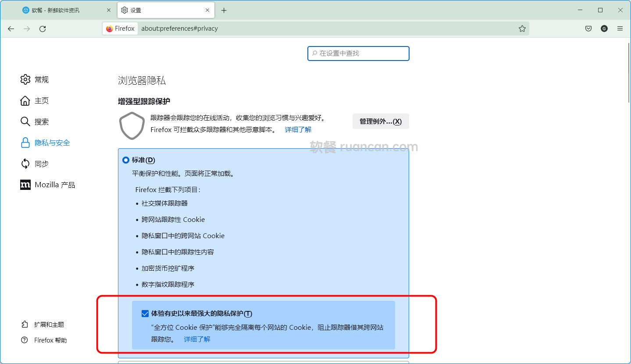Open 管理例外...(X) dialog
This screenshot has width=631, height=364.
[x=381, y=121]
